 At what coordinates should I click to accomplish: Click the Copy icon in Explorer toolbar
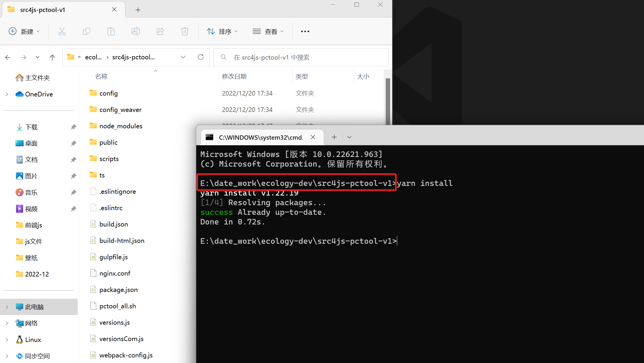pos(87,31)
